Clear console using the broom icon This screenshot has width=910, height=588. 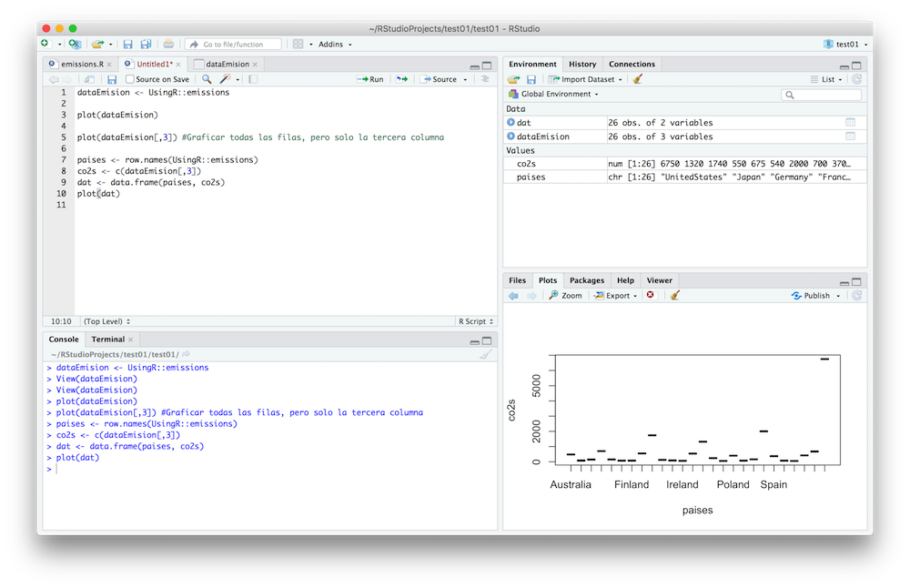(486, 354)
